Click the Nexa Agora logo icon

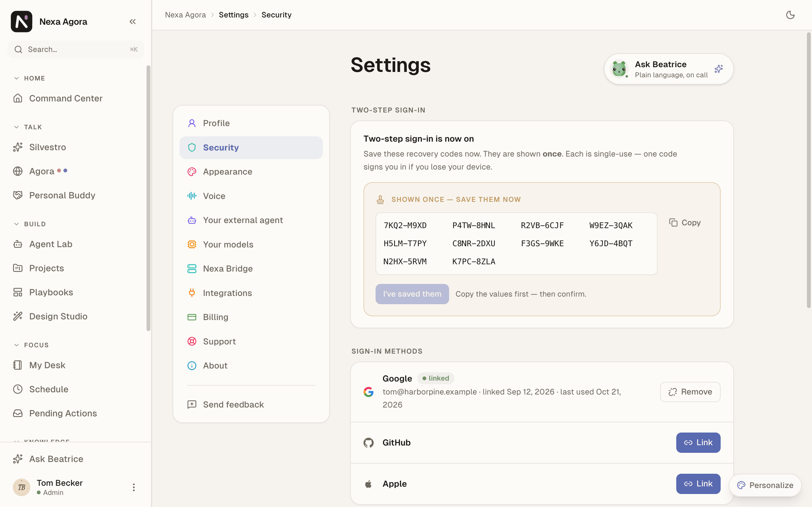tap(22, 22)
